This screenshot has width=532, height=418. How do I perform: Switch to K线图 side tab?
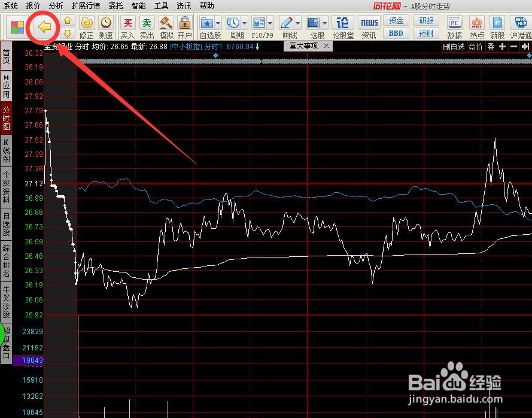point(6,151)
